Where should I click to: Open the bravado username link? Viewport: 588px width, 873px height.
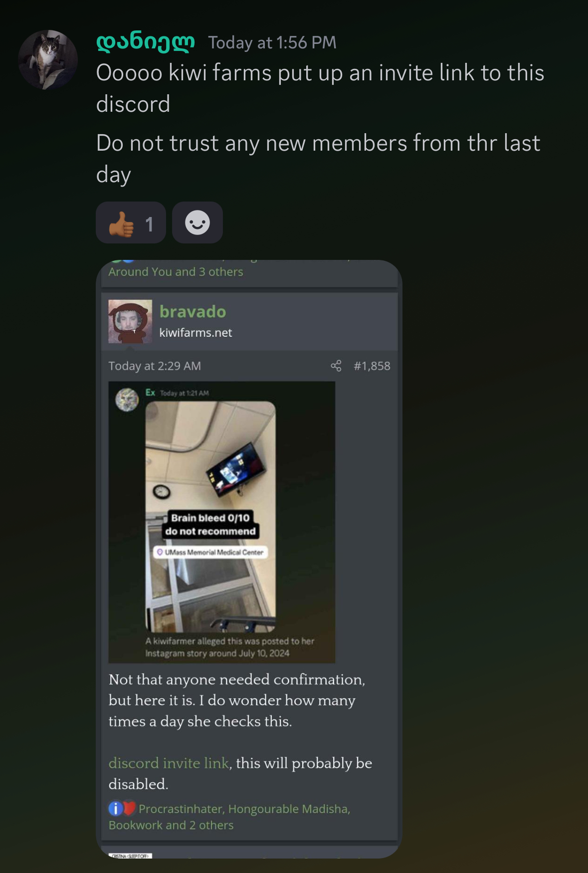[x=193, y=312]
